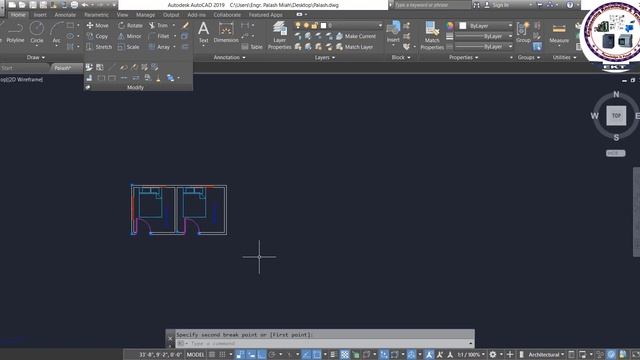Switch to the View ribbon tab
This screenshot has height=360, width=640.
coord(122,15)
